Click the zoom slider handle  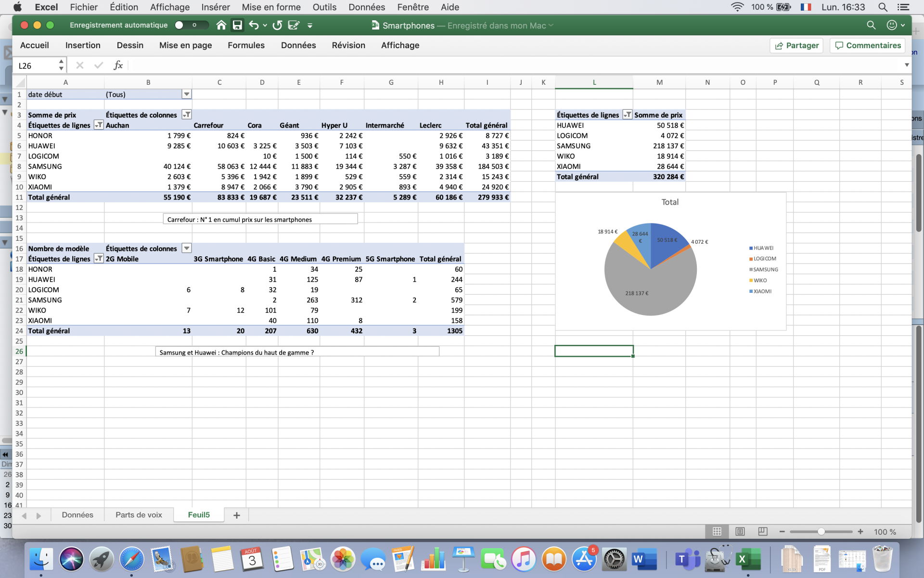(821, 532)
